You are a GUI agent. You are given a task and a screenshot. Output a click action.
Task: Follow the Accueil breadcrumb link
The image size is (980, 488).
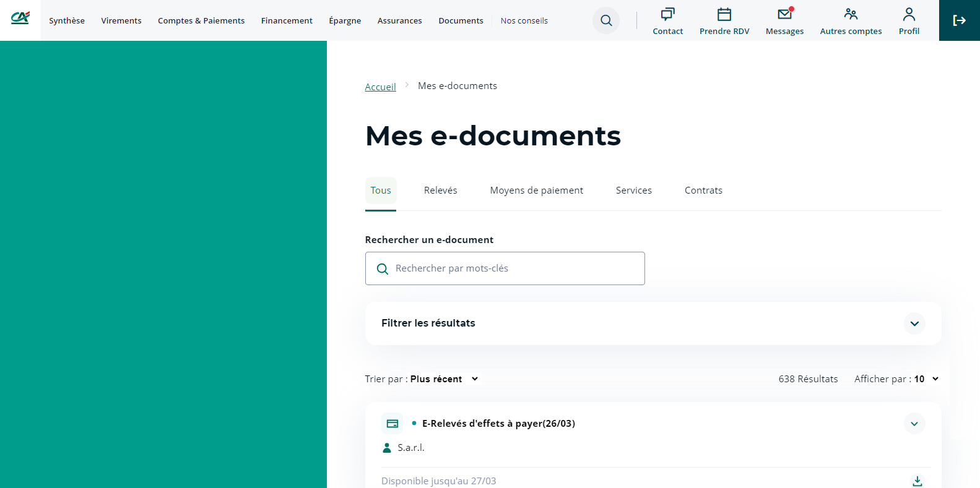coord(380,87)
